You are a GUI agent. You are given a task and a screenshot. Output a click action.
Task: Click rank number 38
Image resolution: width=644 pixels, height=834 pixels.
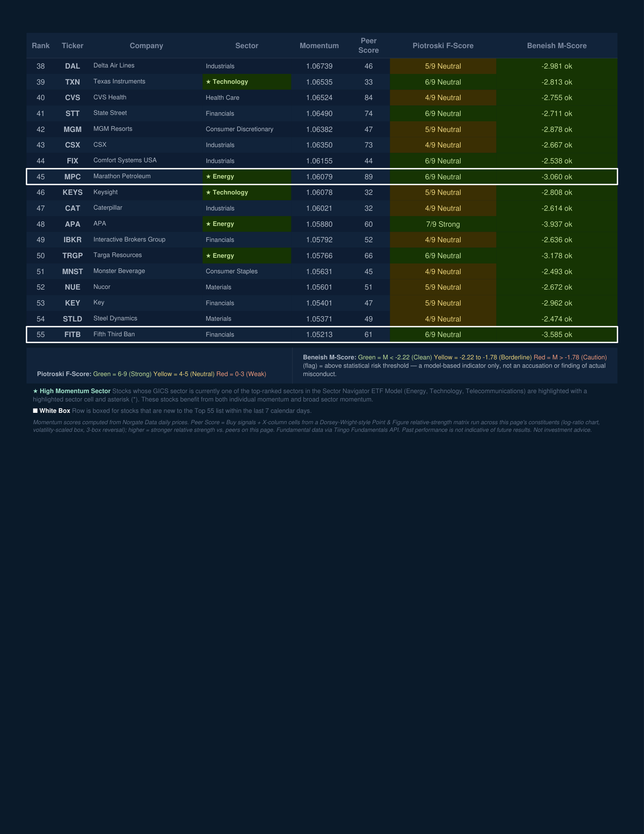[x=41, y=66]
